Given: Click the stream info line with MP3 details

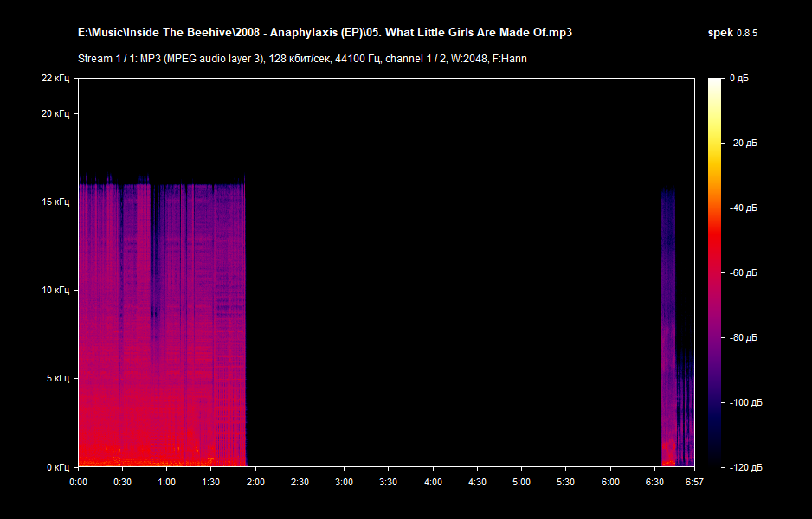Looking at the screenshot, I should (x=302, y=59).
